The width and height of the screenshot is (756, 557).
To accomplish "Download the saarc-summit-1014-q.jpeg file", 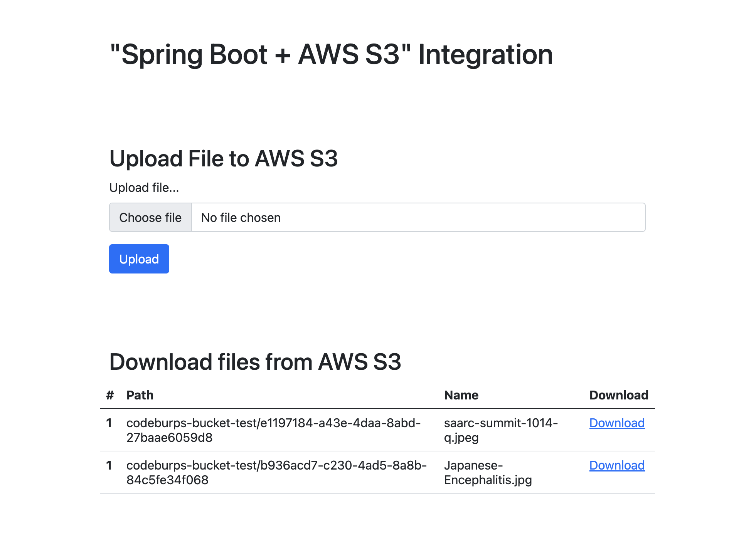I will [617, 423].
